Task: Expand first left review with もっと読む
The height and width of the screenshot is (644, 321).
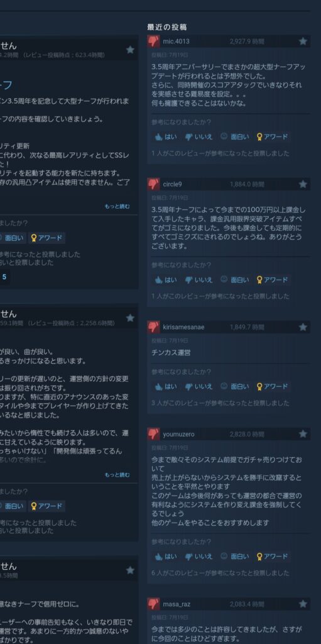Action: coord(117,206)
